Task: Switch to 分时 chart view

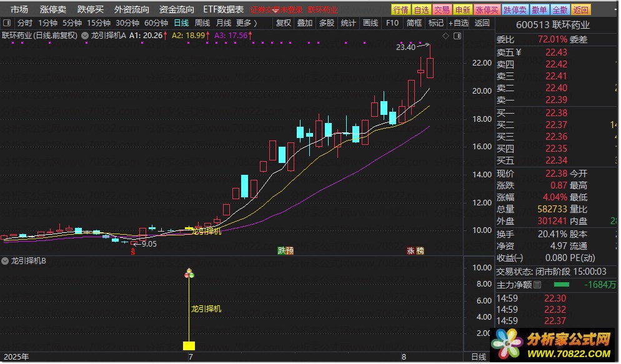Action: tap(24, 23)
